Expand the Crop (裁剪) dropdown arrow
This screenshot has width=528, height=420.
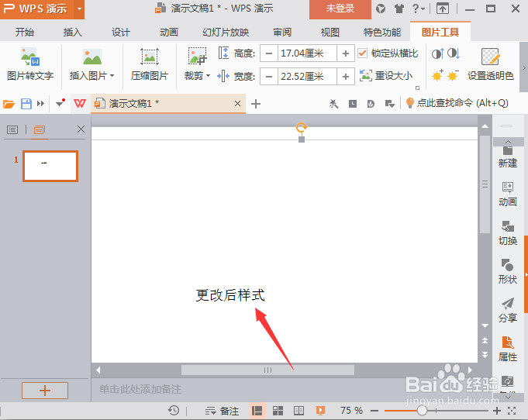pyautogui.click(x=208, y=76)
